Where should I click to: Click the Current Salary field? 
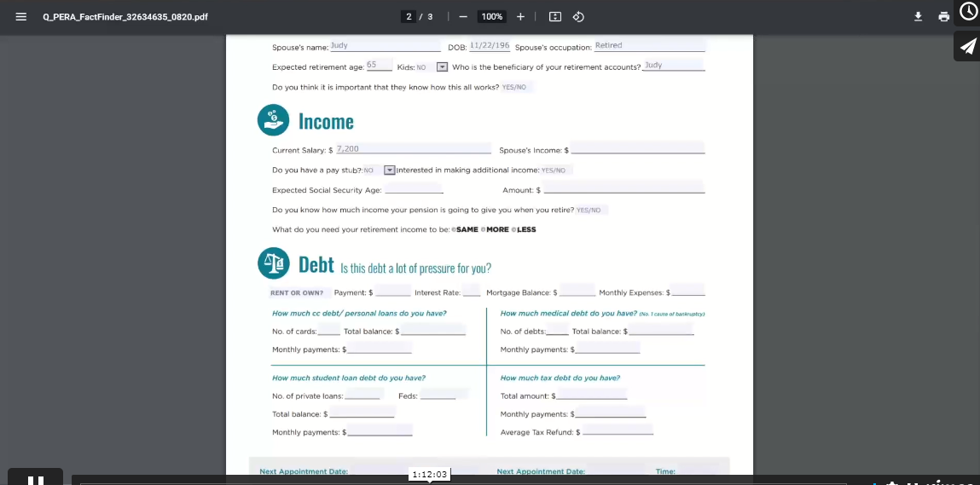(413, 148)
